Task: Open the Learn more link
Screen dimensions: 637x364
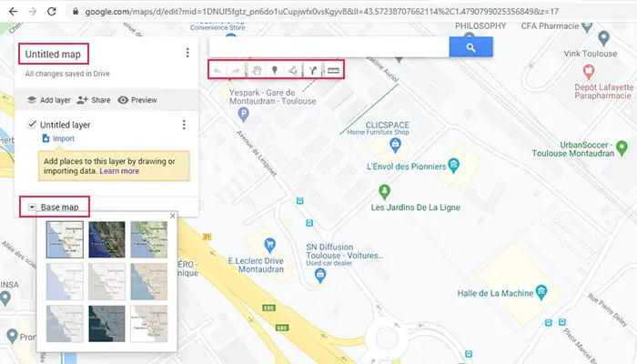Action: pos(119,171)
